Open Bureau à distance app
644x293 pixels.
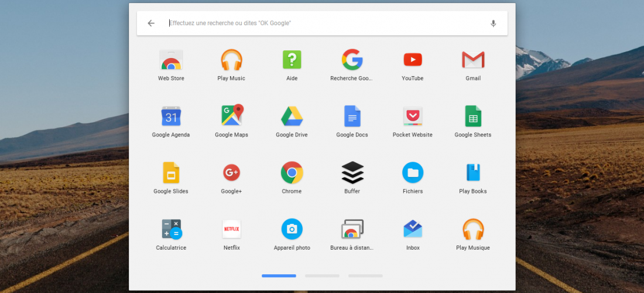pyautogui.click(x=352, y=229)
